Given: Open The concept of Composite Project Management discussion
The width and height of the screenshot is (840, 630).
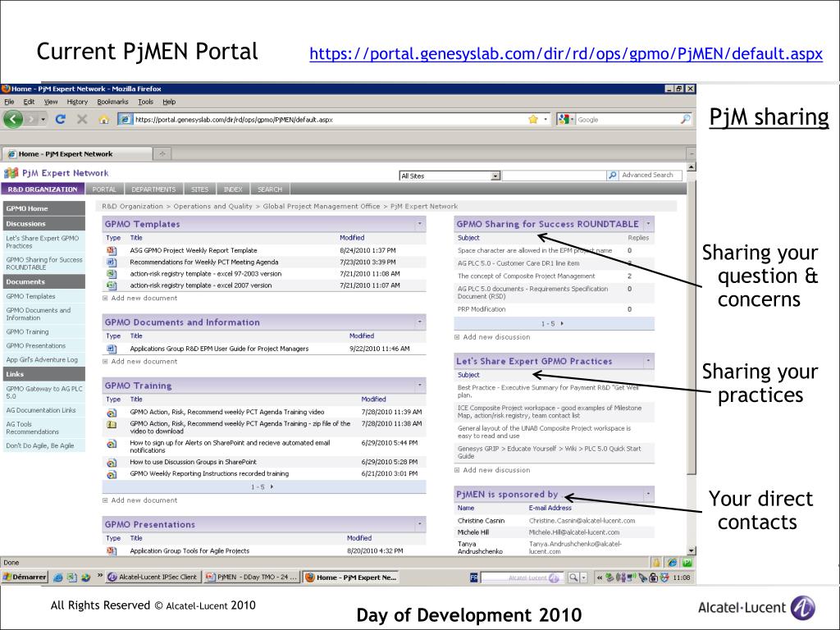Looking at the screenshot, I should (x=526, y=276).
